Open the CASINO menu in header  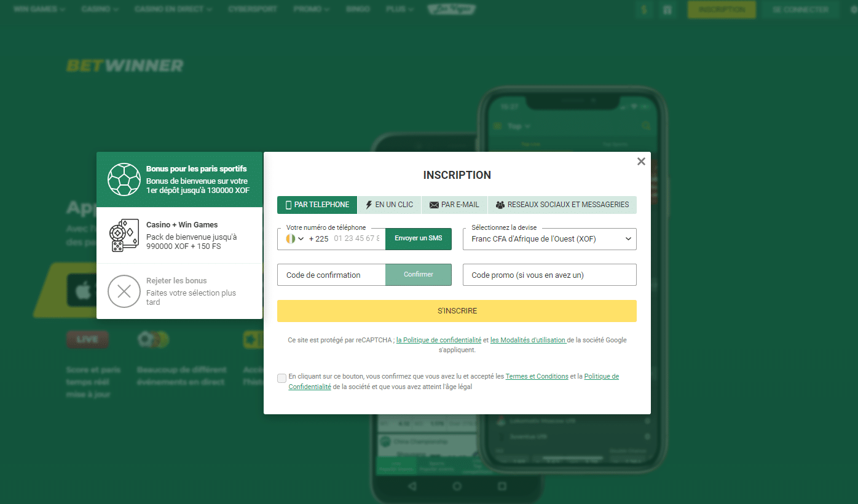point(99,10)
